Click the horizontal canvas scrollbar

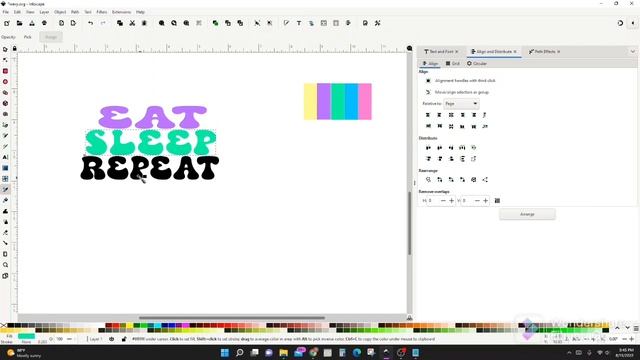[x=231, y=318]
